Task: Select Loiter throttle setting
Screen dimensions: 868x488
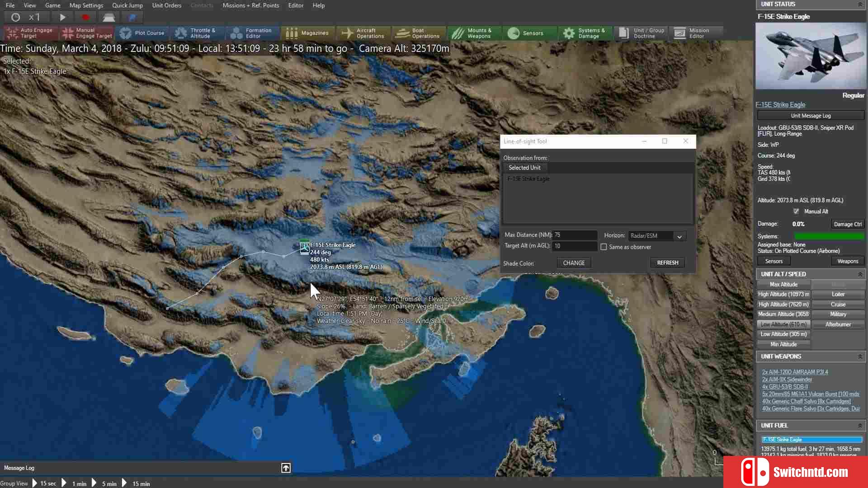Action: pos(838,294)
